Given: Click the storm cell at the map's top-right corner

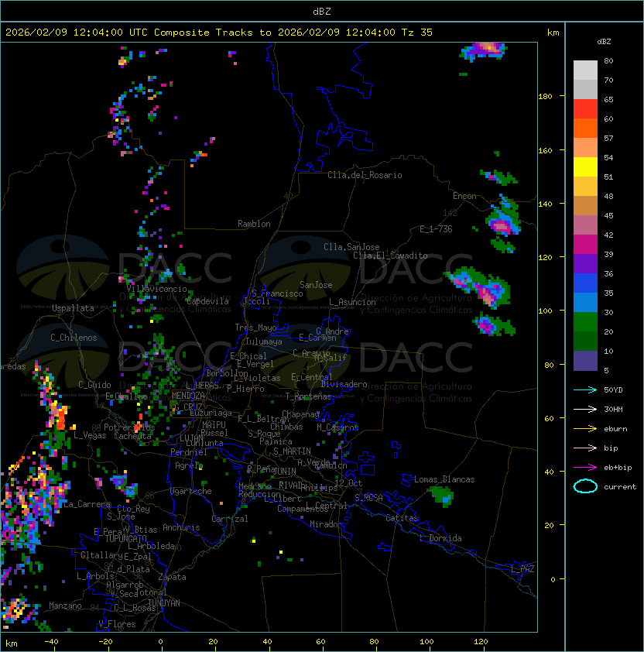Looking at the screenshot, I should click(483, 50).
